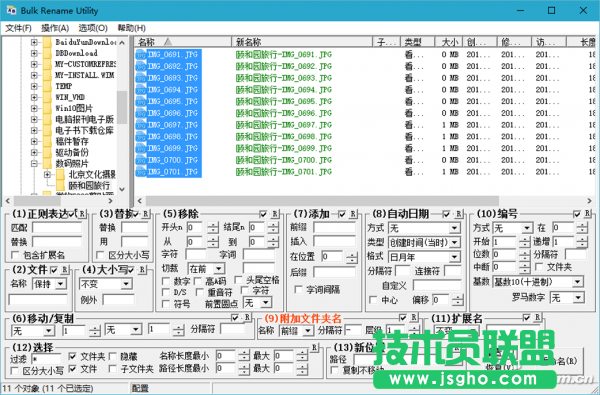The height and width of the screenshot is (395, 600).
Task: Click the reset R icon for 移动/复制 panel
Action: point(247,317)
